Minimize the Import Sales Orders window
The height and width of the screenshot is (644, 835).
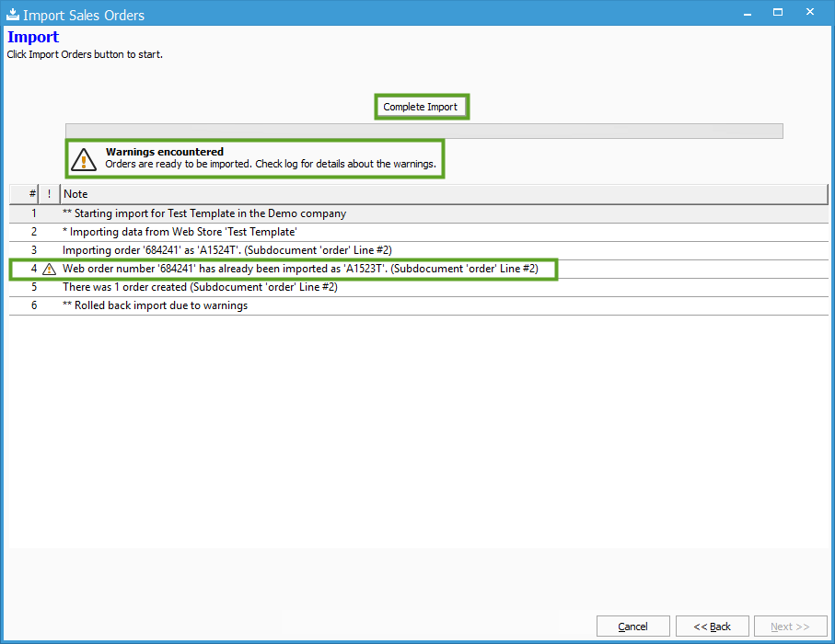(x=748, y=13)
